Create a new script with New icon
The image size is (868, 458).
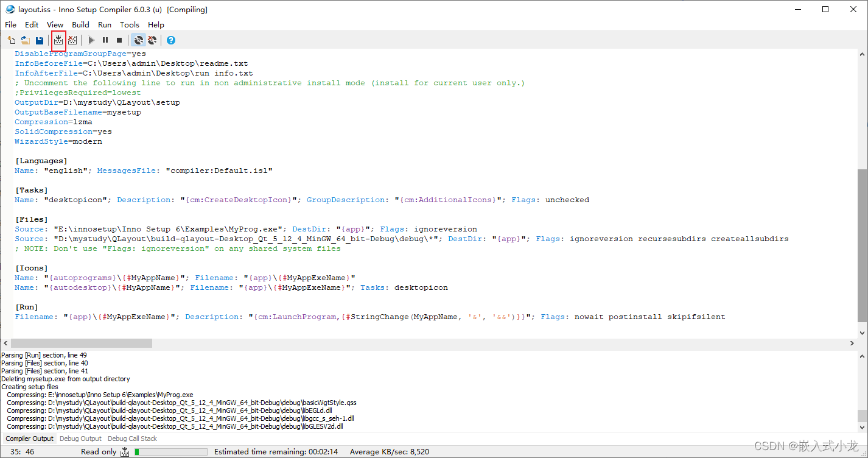pos(12,40)
